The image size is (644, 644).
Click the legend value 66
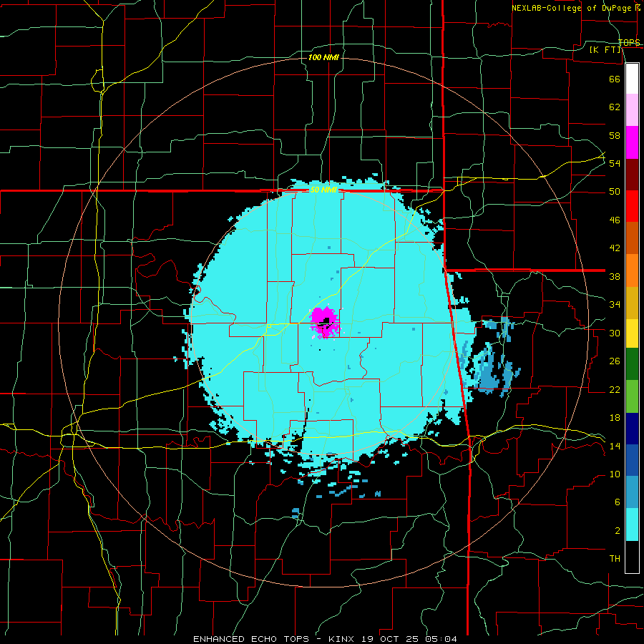point(615,79)
